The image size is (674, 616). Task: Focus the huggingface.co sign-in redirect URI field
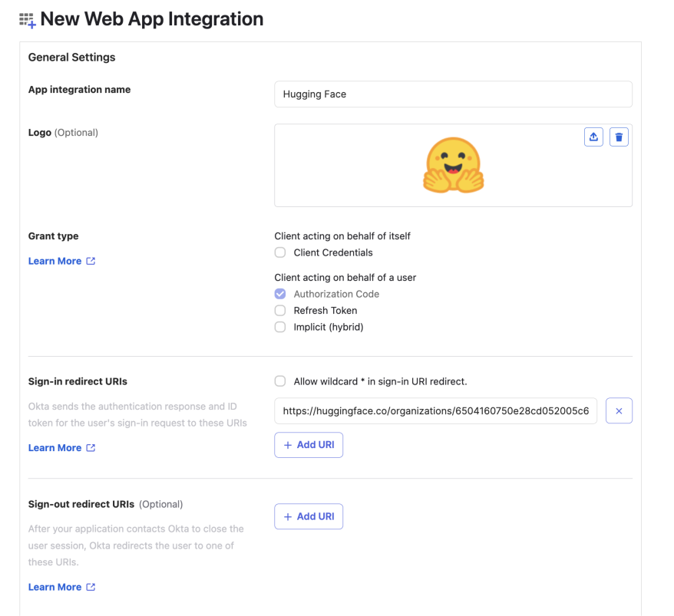pyautogui.click(x=435, y=411)
